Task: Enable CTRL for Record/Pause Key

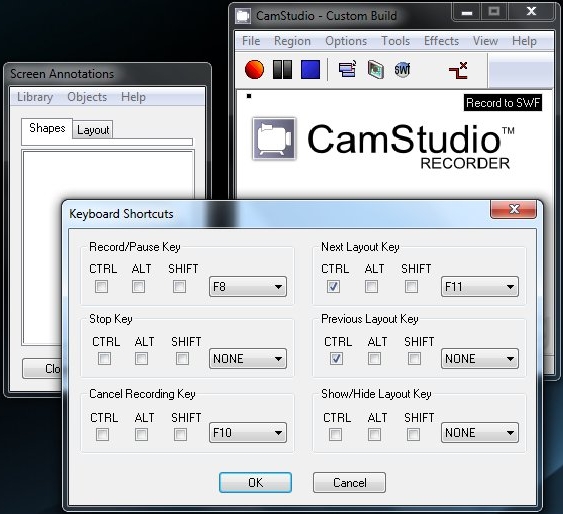Action: point(101,286)
